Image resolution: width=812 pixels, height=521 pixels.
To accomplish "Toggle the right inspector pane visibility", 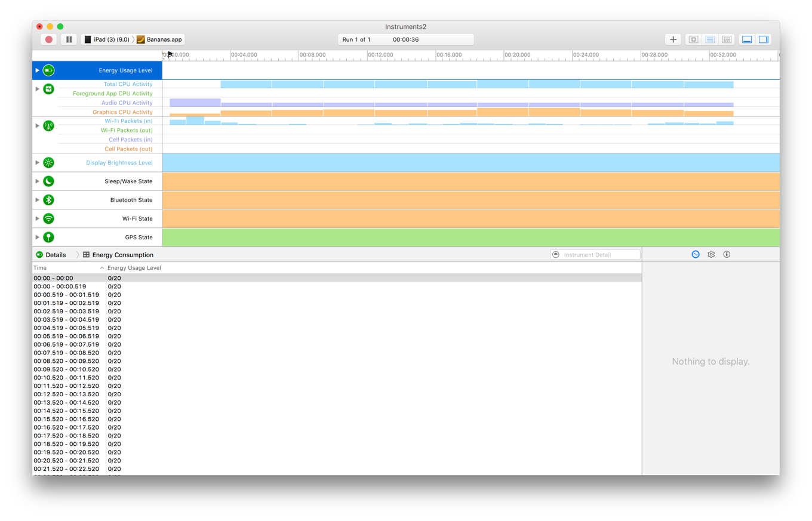I will point(763,39).
